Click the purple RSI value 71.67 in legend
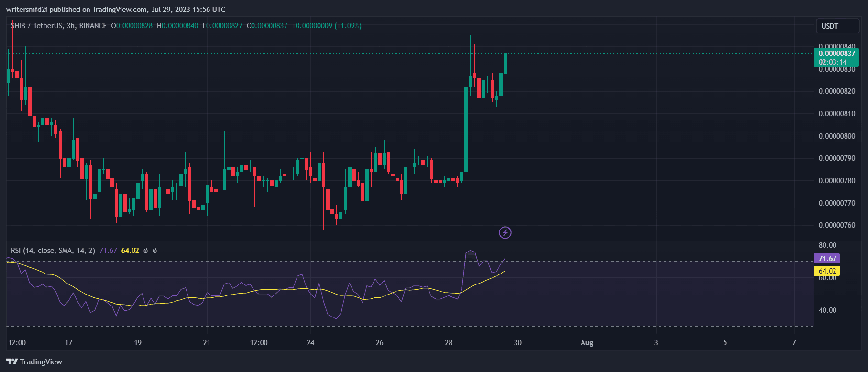The height and width of the screenshot is (372, 868). [108, 251]
